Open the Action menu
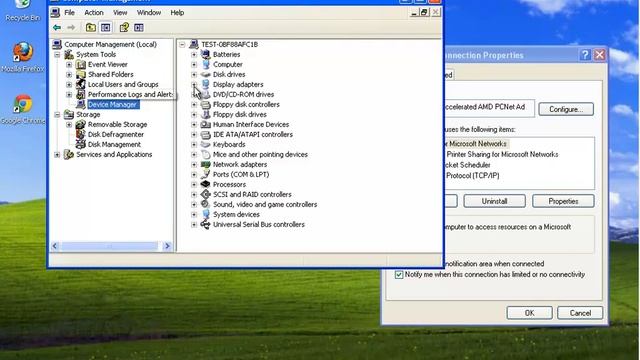This screenshot has width=640, height=360. pos(94,13)
